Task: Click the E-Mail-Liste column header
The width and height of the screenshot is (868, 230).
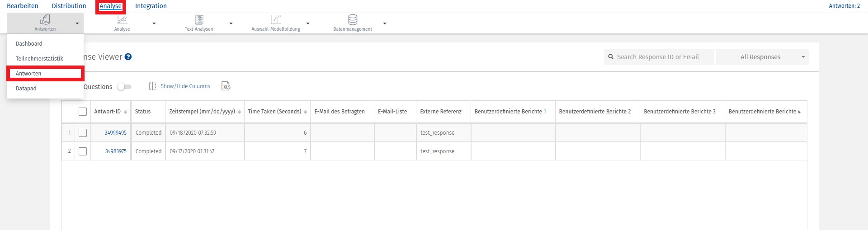Action: click(392, 112)
